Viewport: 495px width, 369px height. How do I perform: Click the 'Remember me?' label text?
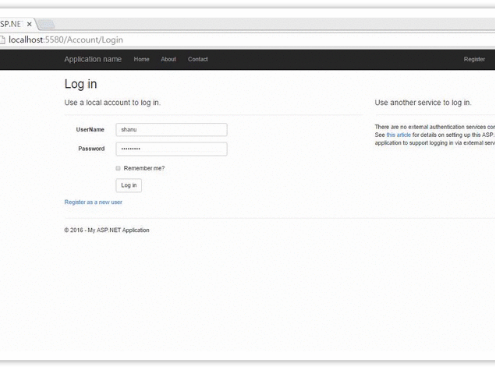144,168
